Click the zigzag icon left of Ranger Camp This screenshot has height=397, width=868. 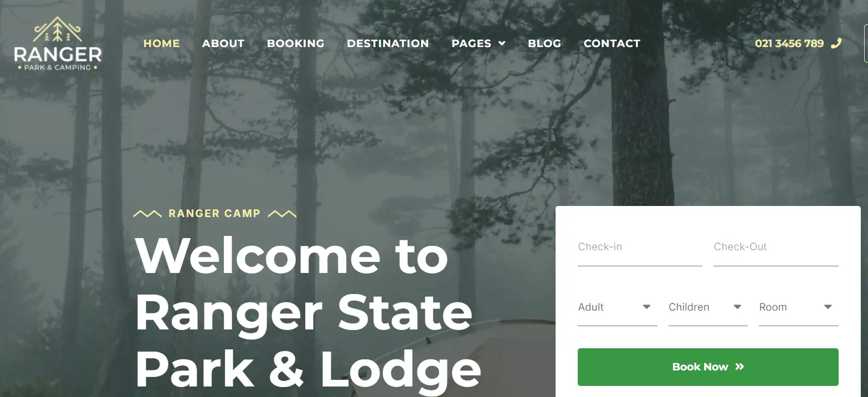[147, 214]
